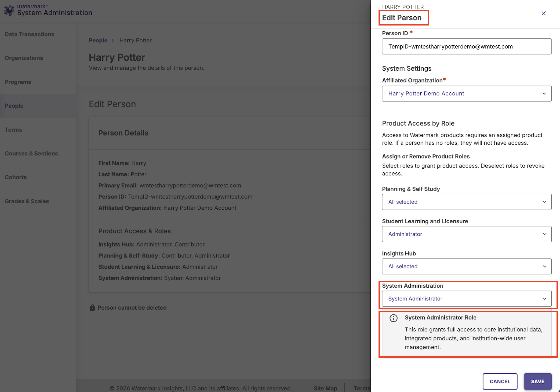Click the 'System Settings' heading in panel

click(406, 68)
